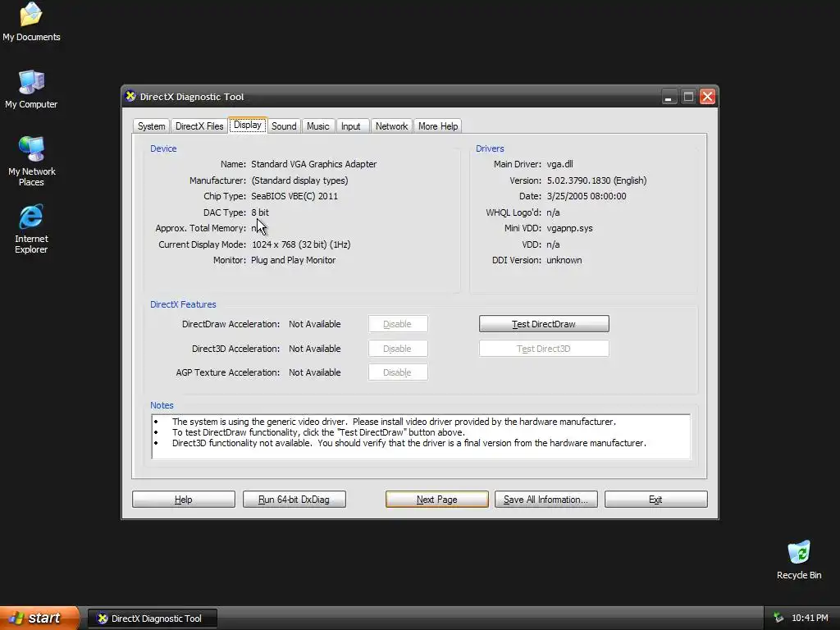Open the Windows start menu
This screenshot has height=630, width=840.
click(x=39, y=618)
